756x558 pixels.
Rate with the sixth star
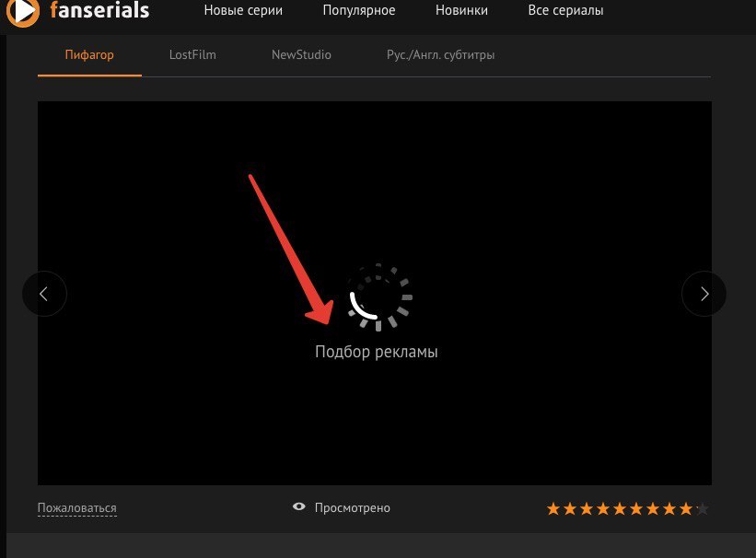tap(636, 508)
